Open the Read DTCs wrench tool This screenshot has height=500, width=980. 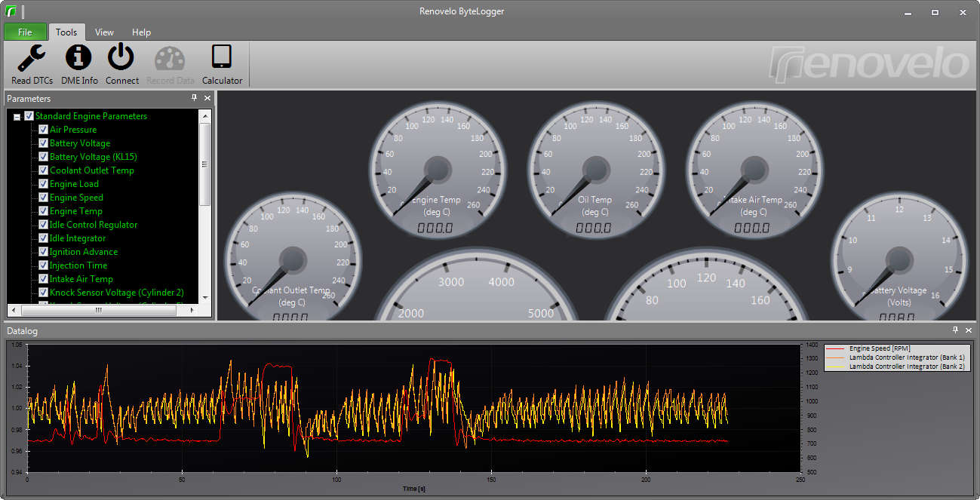32,65
